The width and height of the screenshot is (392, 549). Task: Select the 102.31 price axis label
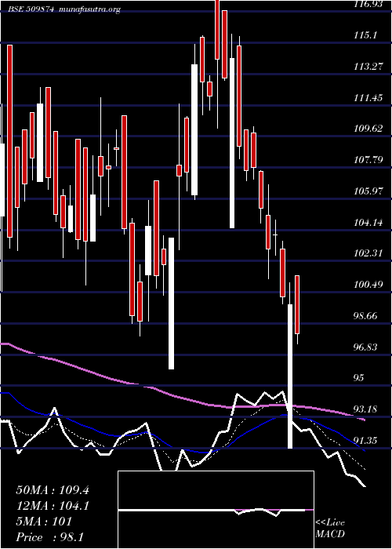(368, 253)
